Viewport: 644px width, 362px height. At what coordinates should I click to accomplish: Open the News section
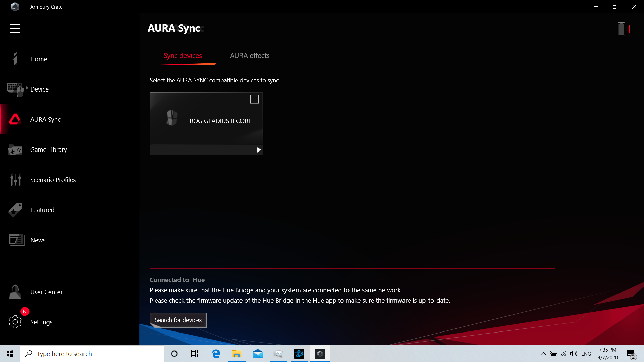[38, 240]
